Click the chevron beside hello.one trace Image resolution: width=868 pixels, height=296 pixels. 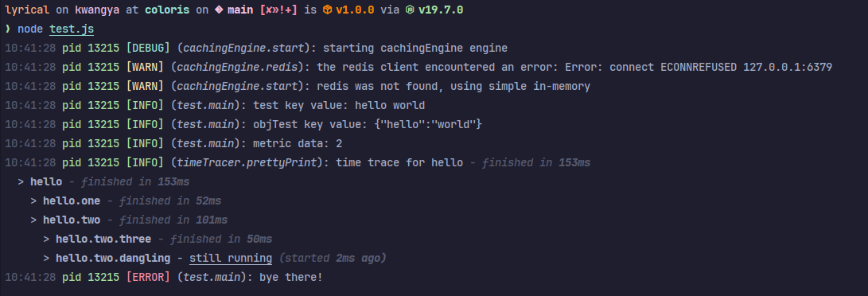pos(33,201)
